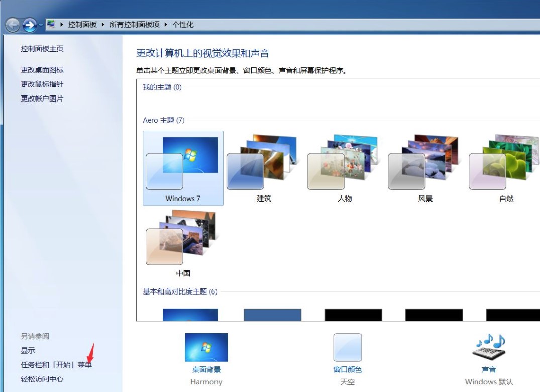The height and width of the screenshot is (392, 540).
Task: Expand arrow after 控制面板 breadcrumb
Action: coord(103,25)
